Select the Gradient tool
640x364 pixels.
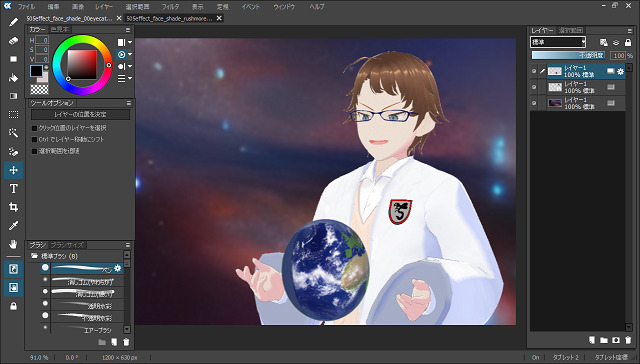pos(13,96)
